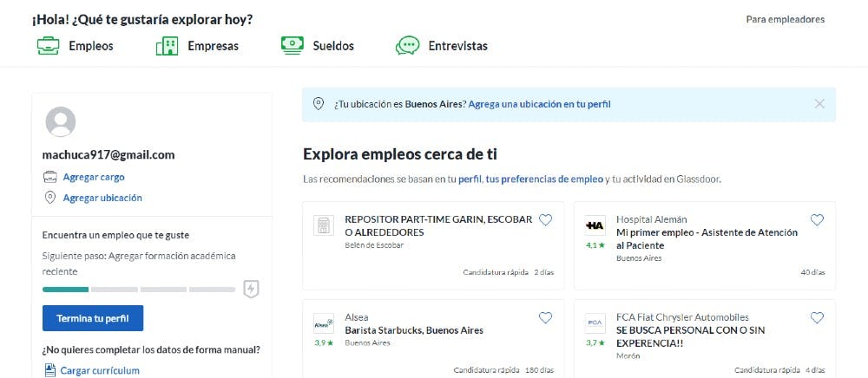Click the 3,7 star rating of FCA
Viewport: 868px width, 378px height.
pyautogui.click(x=595, y=342)
